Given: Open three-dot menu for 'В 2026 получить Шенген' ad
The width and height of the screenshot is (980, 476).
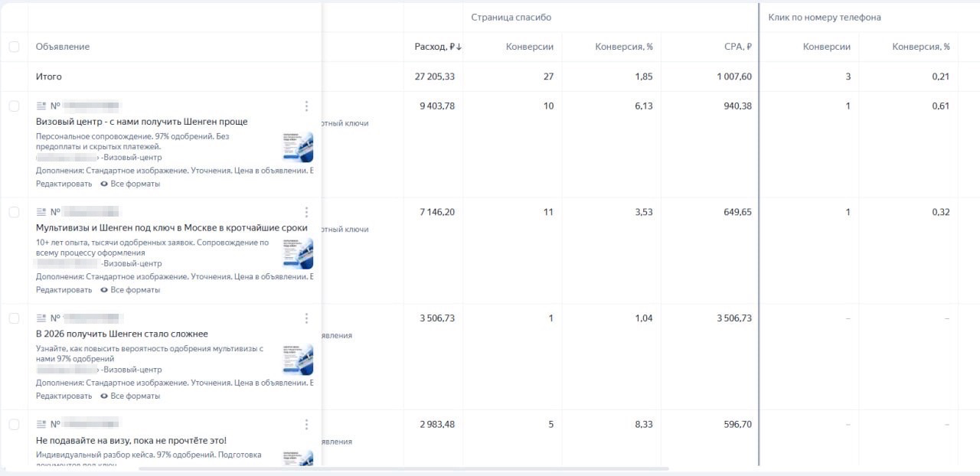Looking at the screenshot, I should (306, 318).
